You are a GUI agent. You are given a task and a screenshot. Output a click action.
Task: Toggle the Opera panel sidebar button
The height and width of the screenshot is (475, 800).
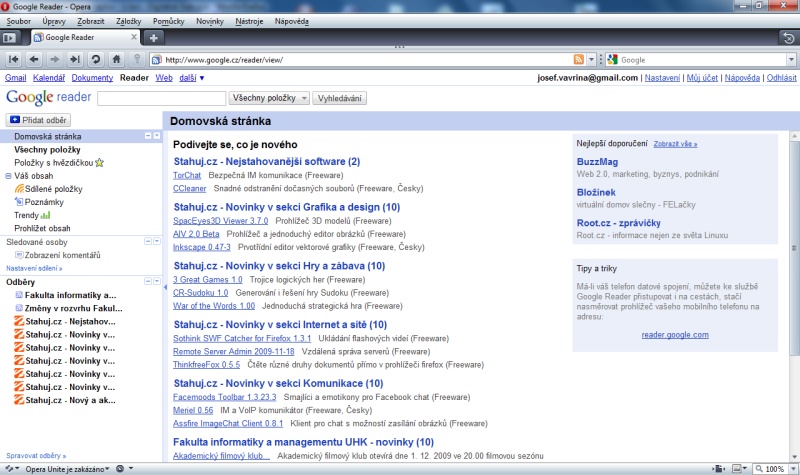[x=10, y=38]
